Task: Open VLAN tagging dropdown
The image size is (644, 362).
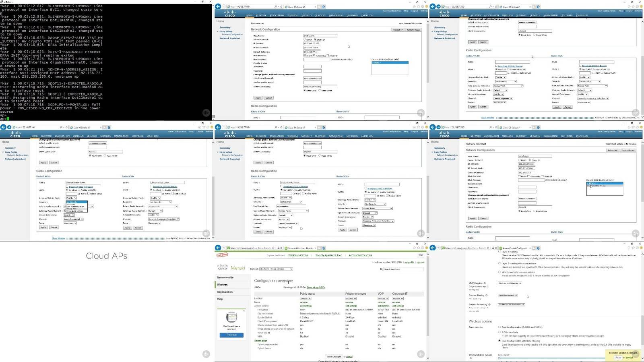Action: (510, 283)
